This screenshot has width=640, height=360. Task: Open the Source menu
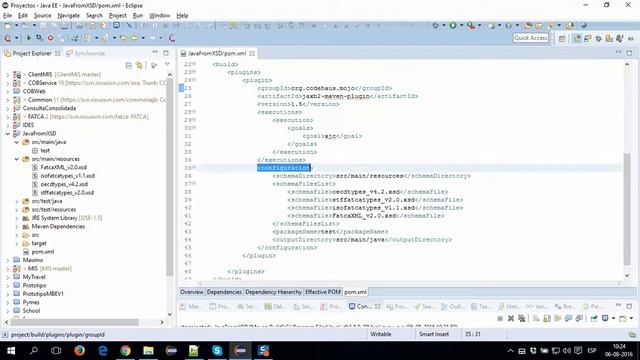(42, 16)
